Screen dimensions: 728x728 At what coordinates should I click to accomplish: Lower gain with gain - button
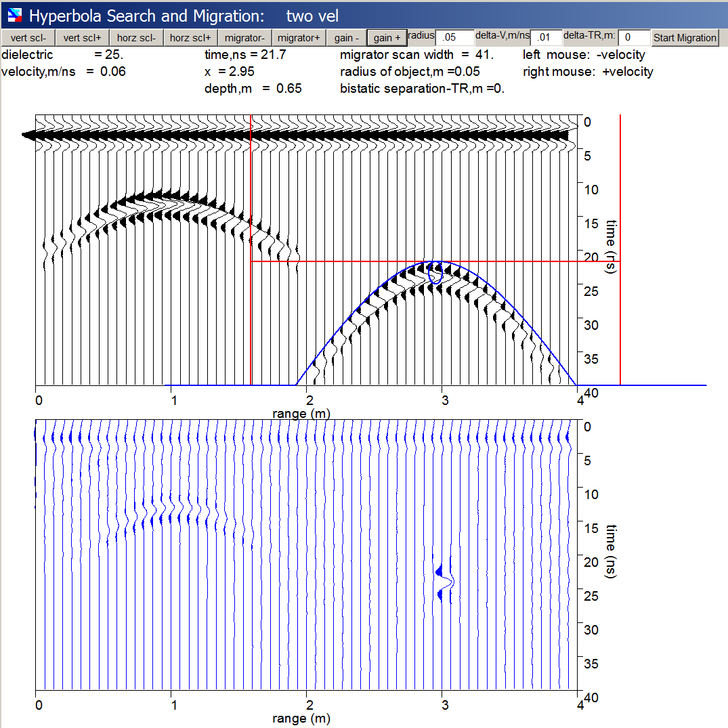pyautogui.click(x=346, y=38)
